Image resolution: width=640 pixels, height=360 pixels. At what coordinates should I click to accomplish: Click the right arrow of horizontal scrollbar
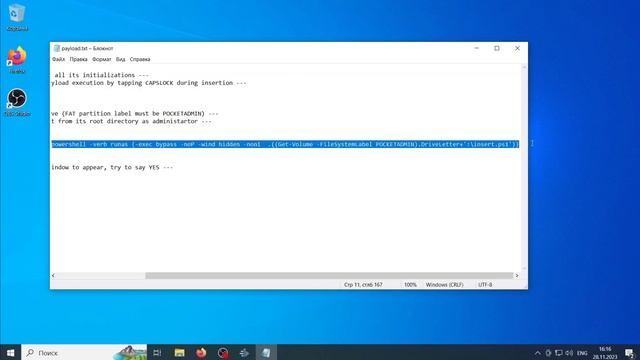[x=517, y=276]
